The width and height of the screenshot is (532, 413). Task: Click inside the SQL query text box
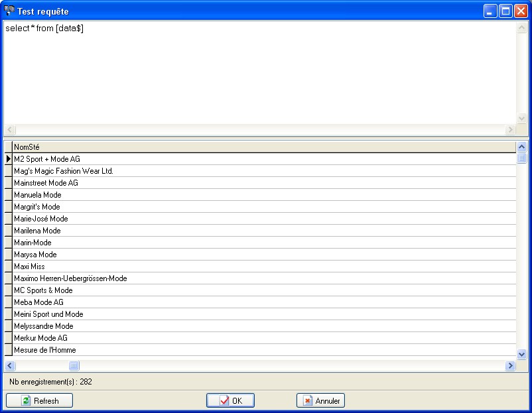click(x=259, y=73)
